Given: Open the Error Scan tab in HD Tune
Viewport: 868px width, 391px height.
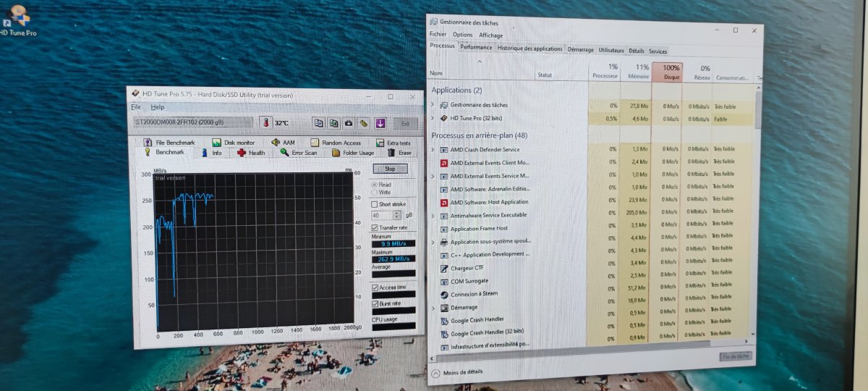Looking at the screenshot, I should click(298, 153).
